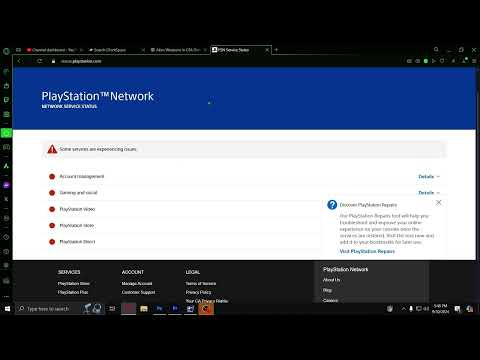Screen dimensions: 480x360
Task: Click the send/flow arrow toolbar icon
Action: click(x=434, y=61)
